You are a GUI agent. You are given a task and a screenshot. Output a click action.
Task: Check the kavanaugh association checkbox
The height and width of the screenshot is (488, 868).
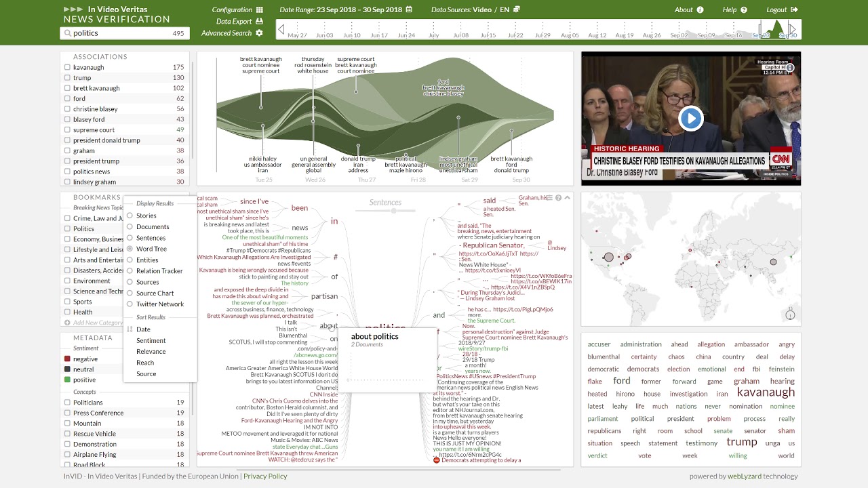pos(66,67)
